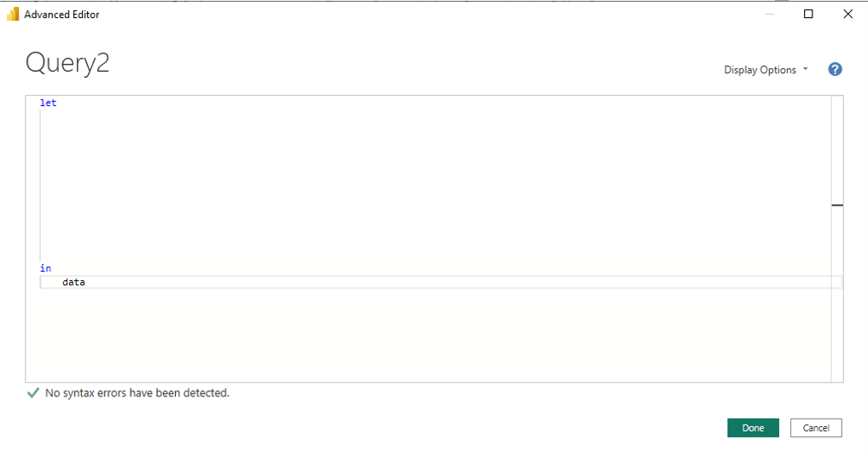
Task: Click the green checkmark syntax status icon
Action: 33,393
